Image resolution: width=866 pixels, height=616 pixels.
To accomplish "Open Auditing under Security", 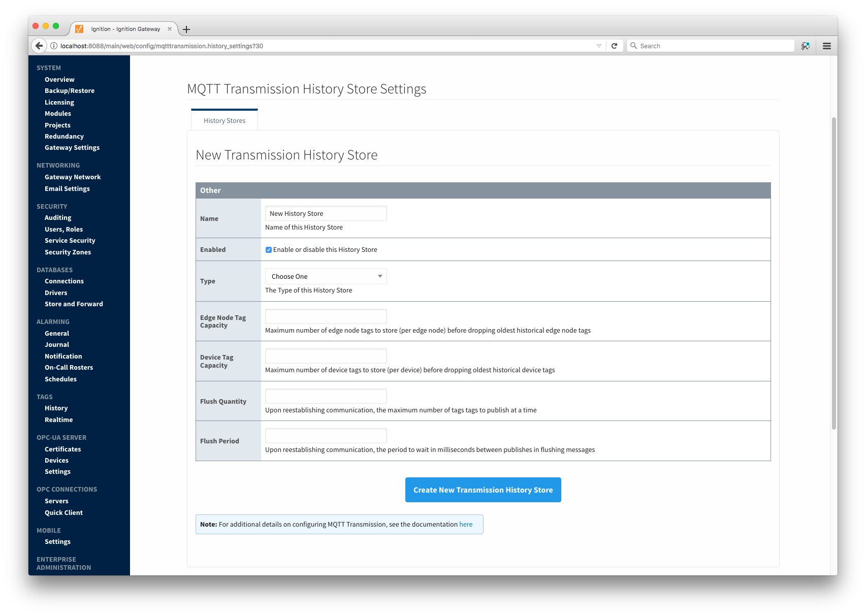I will [x=58, y=218].
